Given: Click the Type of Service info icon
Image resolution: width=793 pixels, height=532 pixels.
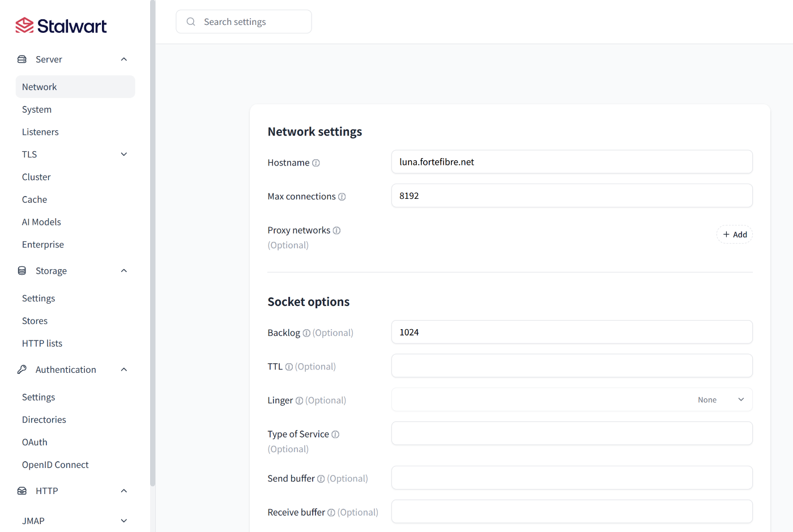Looking at the screenshot, I should point(335,435).
